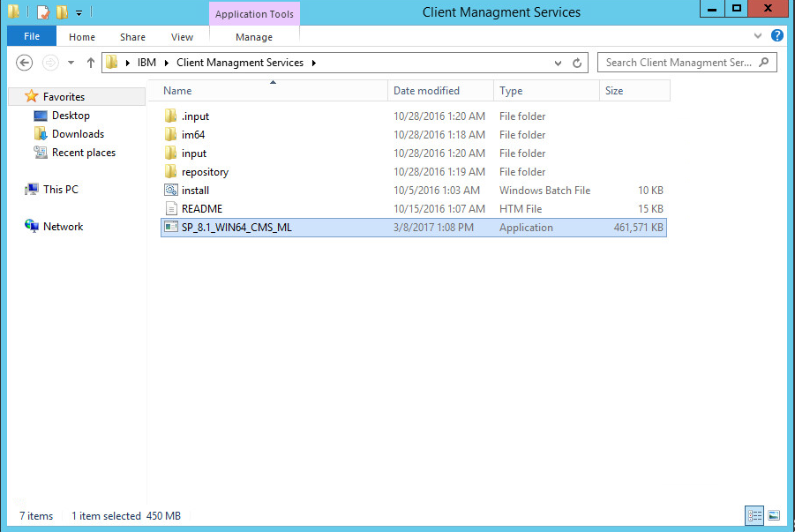Sort files by Date modified column
The image size is (795, 532).
(426, 91)
